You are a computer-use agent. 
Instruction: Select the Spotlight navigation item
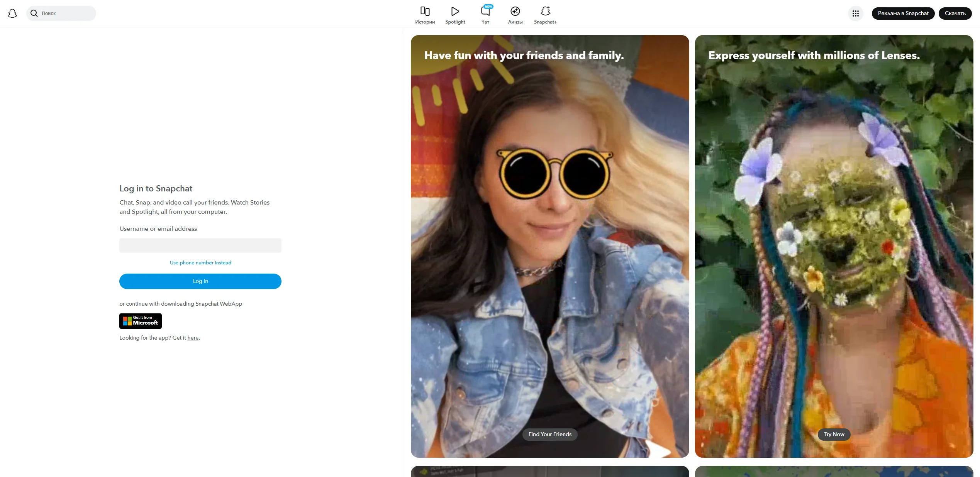(454, 15)
